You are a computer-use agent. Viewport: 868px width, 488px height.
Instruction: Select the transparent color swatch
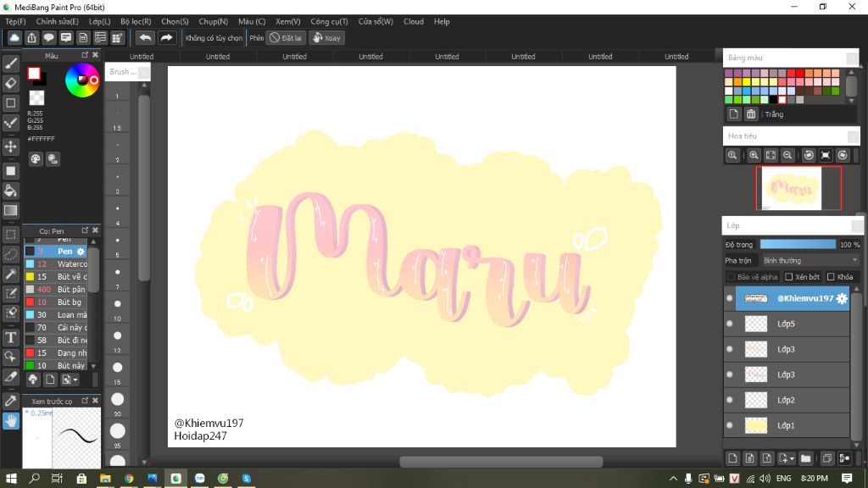36,98
